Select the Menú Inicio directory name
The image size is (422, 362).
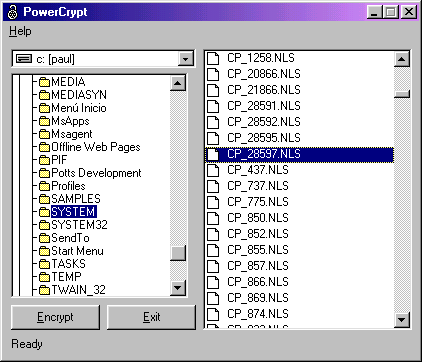[79, 108]
